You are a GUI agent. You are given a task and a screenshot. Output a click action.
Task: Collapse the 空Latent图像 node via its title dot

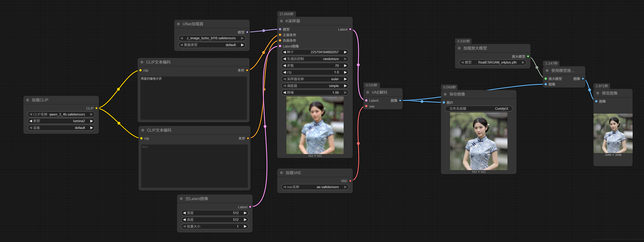point(181,199)
